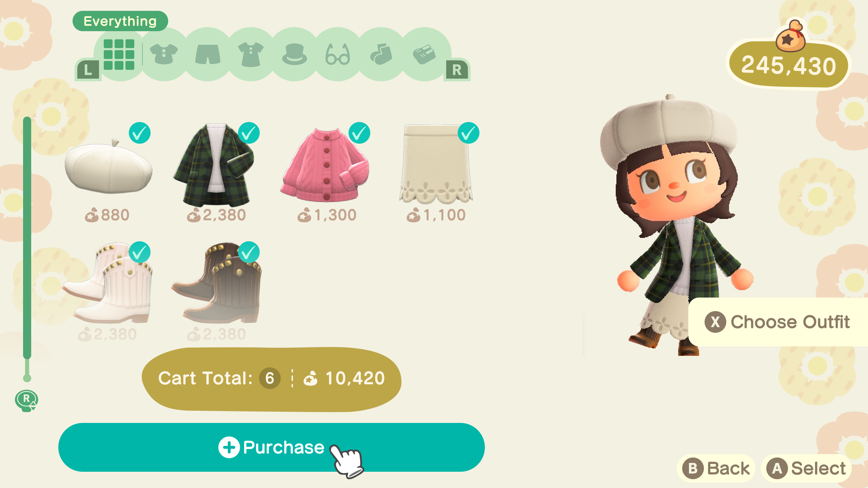
Task: Open the glasses accessories category
Action: tap(338, 54)
